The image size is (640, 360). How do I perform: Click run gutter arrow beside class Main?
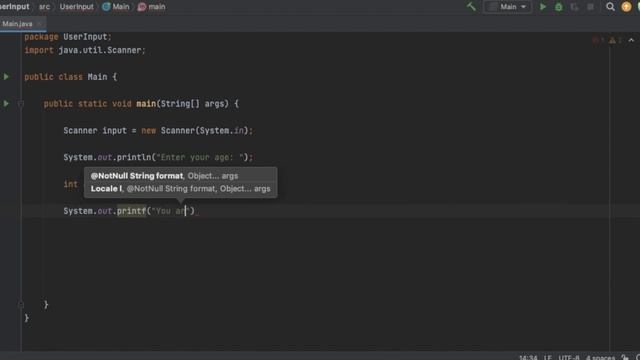pos(6,77)
